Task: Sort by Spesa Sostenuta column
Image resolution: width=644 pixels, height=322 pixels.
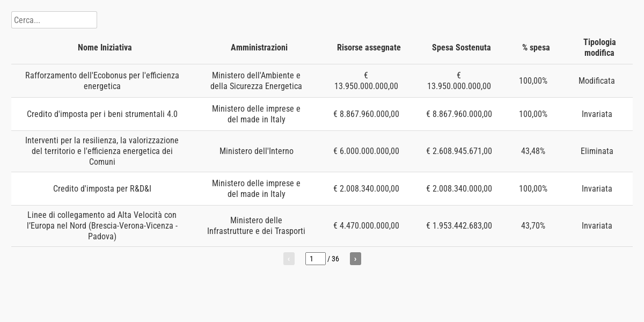Action: click(461, 47)
